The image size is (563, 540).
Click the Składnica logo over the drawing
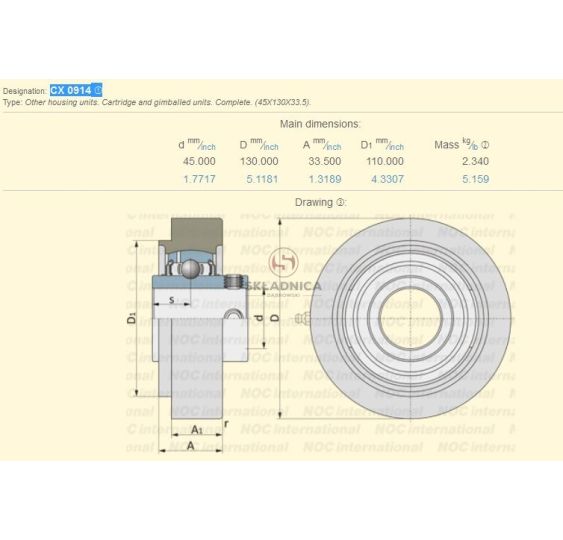coord(284,273)
